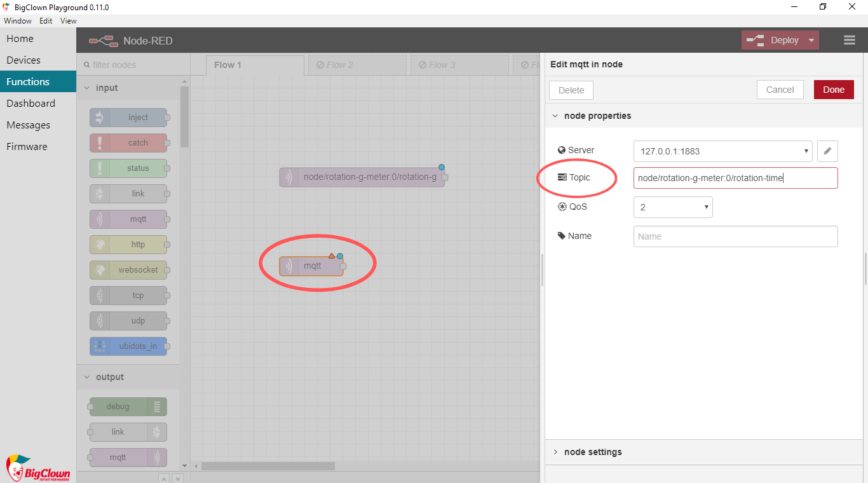Image resolution: width=868 pixels, height=483 pixels.
Task: Select the debug output node in palette
Action: (128, 407)
